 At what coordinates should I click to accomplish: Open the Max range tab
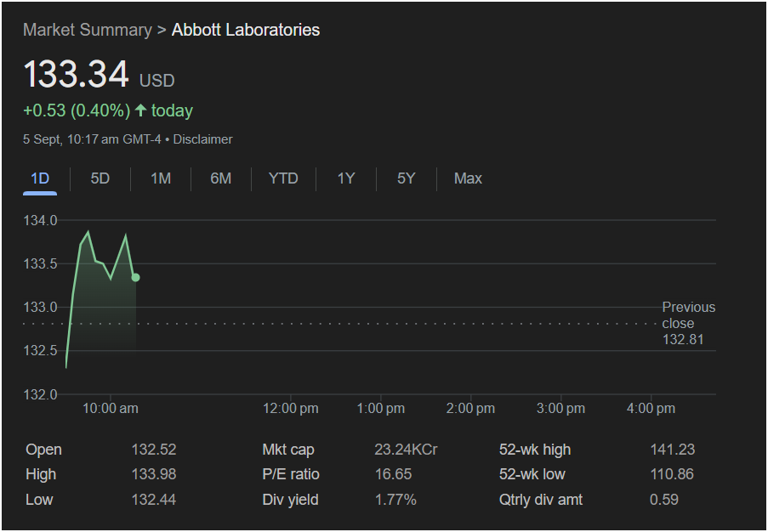tap(468, 178)
